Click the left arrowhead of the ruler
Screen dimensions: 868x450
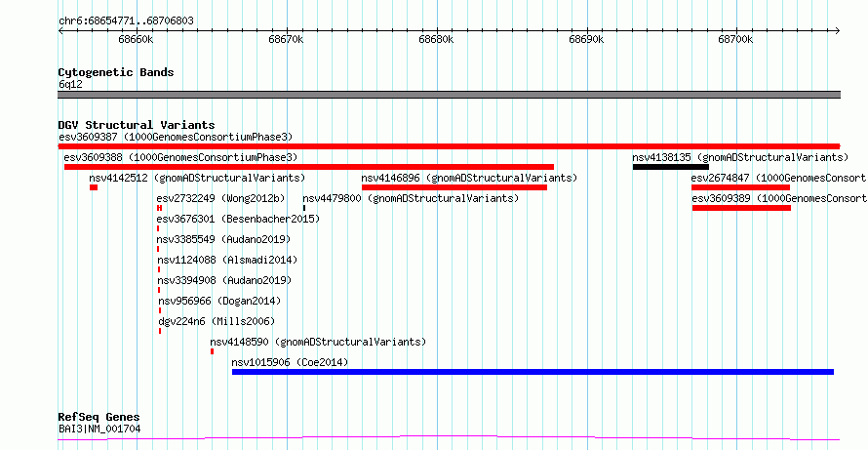click(60, 30)
